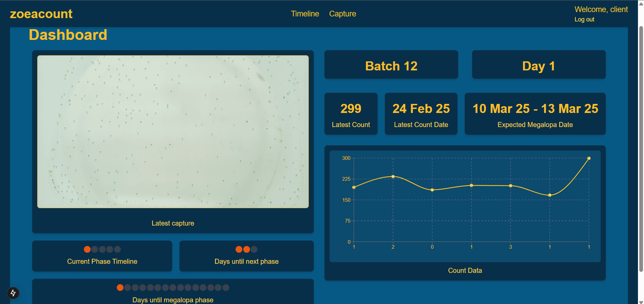Click the Welcome, client text
Screen dimensions: 644x304
601,9
